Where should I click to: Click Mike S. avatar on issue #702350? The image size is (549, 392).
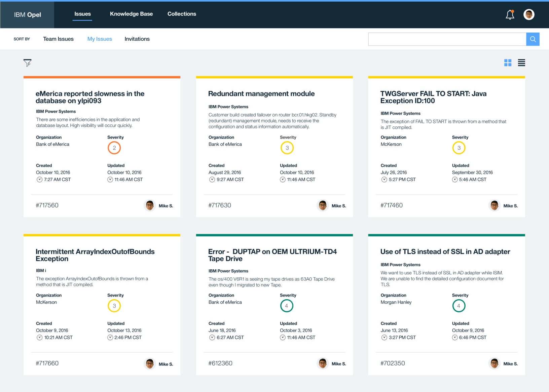coord(495,363)
